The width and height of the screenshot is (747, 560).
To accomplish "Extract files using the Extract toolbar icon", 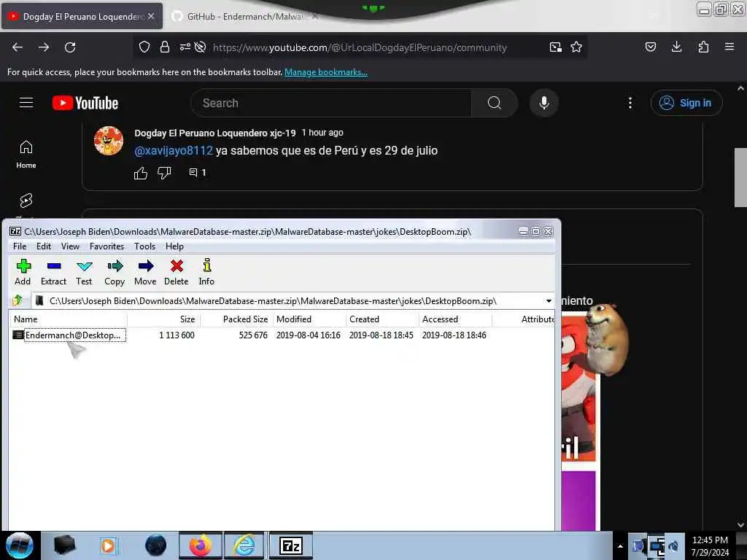I will 53,273.
